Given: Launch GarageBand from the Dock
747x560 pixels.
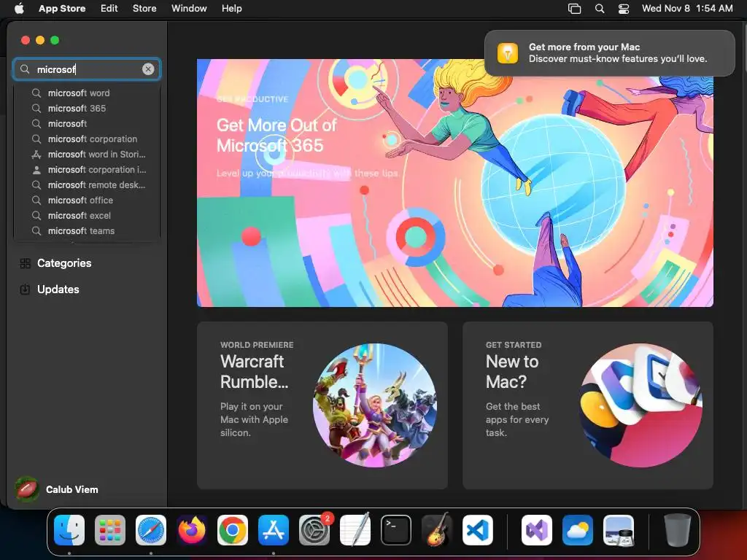Looking at the screenshot, I should point(437,530).
